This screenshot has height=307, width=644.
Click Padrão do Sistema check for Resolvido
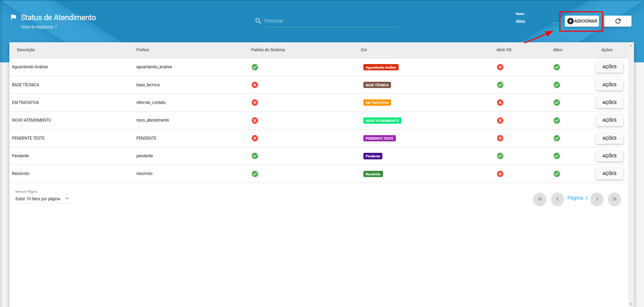(x=255, y=174)
